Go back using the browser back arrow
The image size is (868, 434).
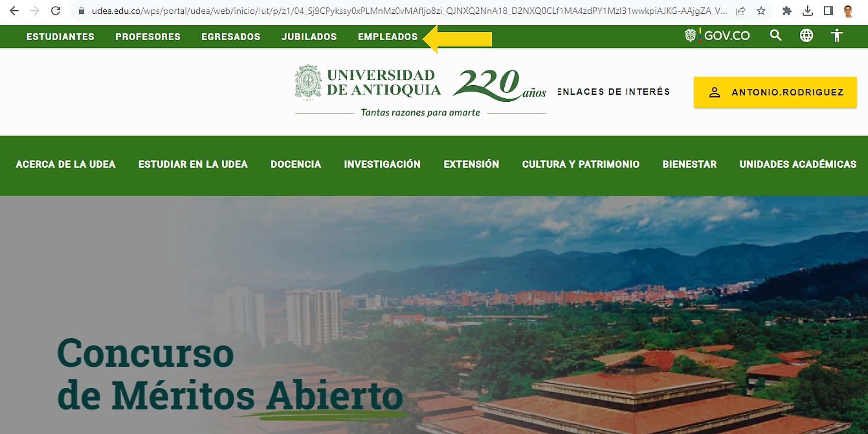coord(14,11)
